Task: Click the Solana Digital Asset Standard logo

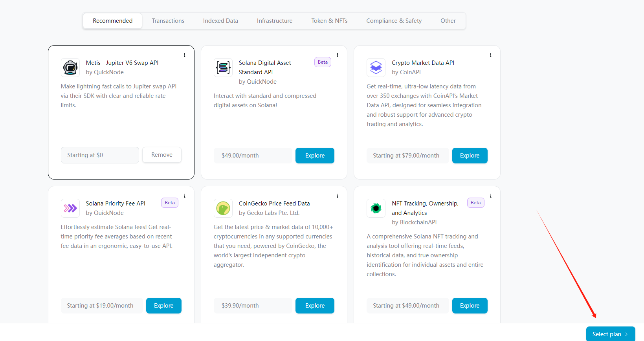Action: (x=223, y=68)
